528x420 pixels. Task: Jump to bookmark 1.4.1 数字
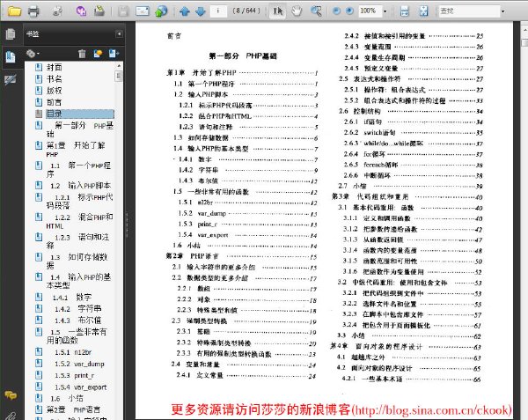[x=72, y=298]
